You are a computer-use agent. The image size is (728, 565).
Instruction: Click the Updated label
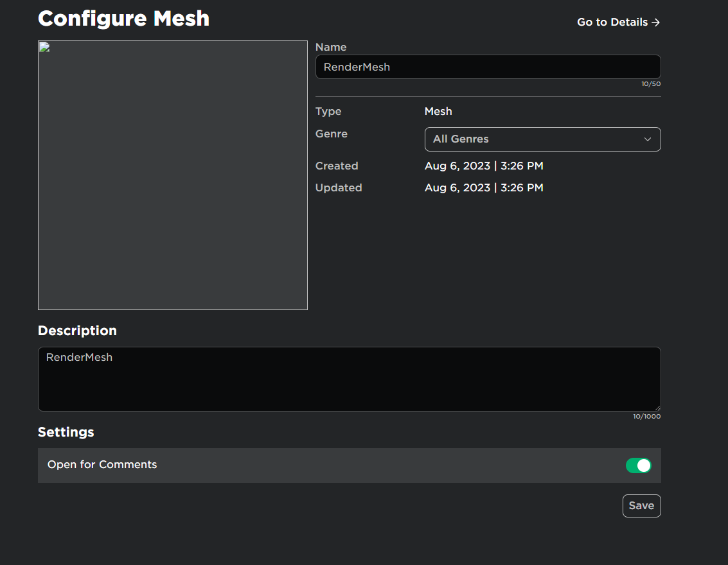pos(339,187)
